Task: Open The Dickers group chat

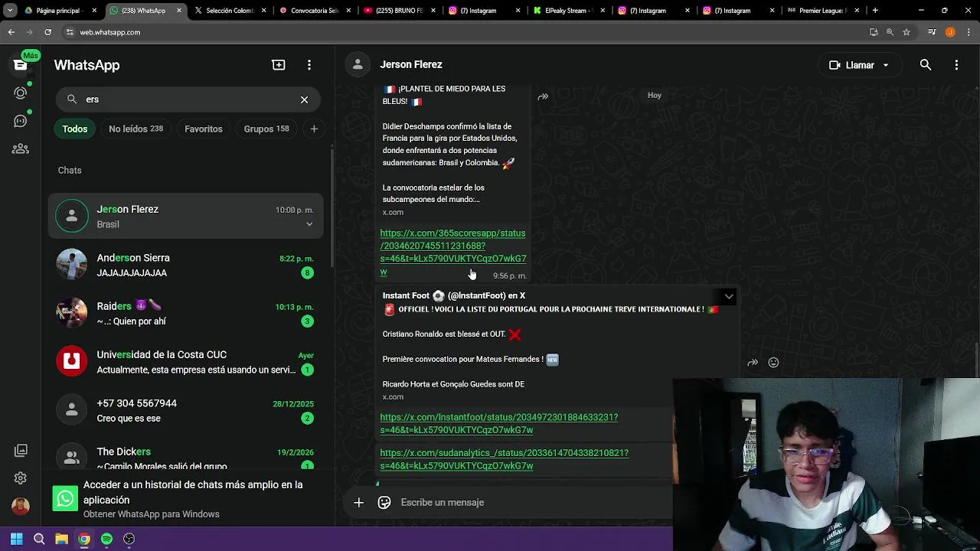Action: click(x=186, y=458)
